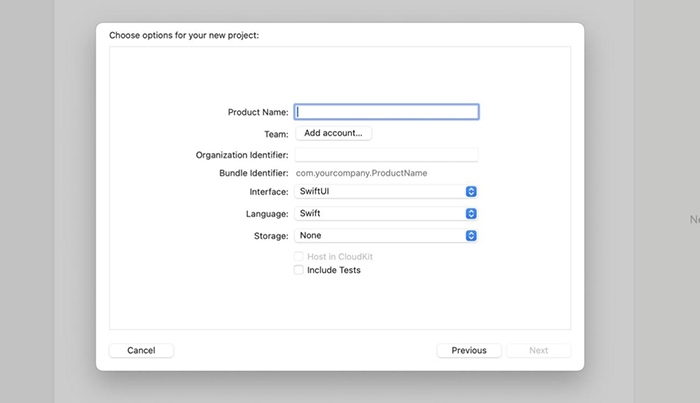This screenshot has width=700, height=403.
Task: Open the Interface dropdown showing SwiftUI
Action: pos(386,191)
